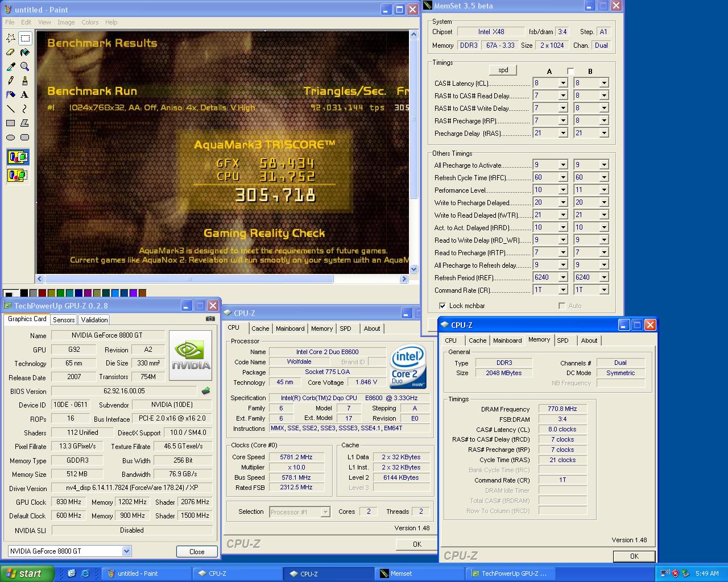Viewport: 728px width, 582px height.
Task: Open Command Rate (CR) column A dropdown
Action: point(563,290)
